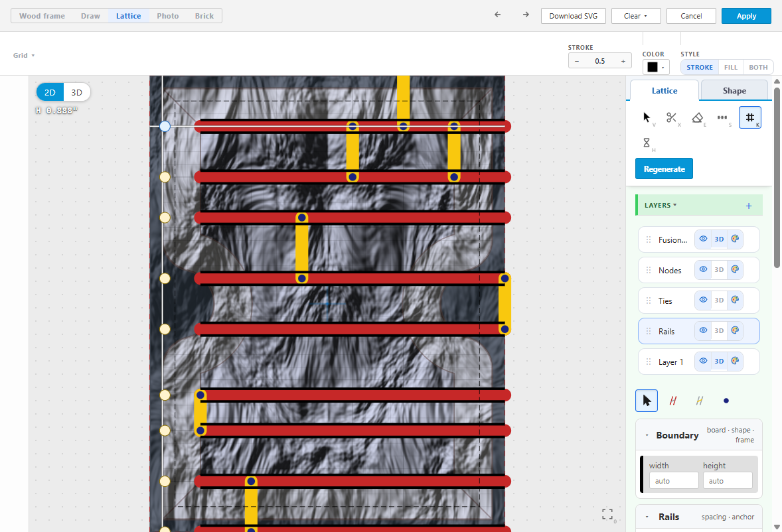Open palette for Nodes layer

(x=735, y=269)
